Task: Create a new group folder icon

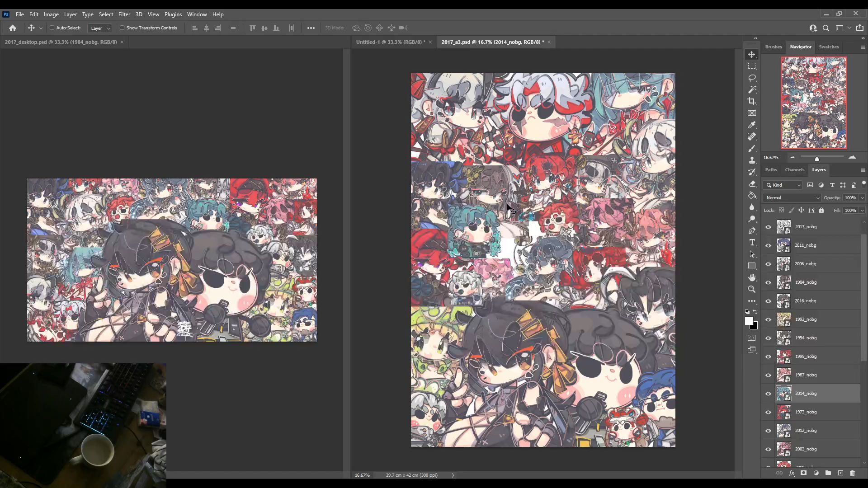Action: pos(828,473)
